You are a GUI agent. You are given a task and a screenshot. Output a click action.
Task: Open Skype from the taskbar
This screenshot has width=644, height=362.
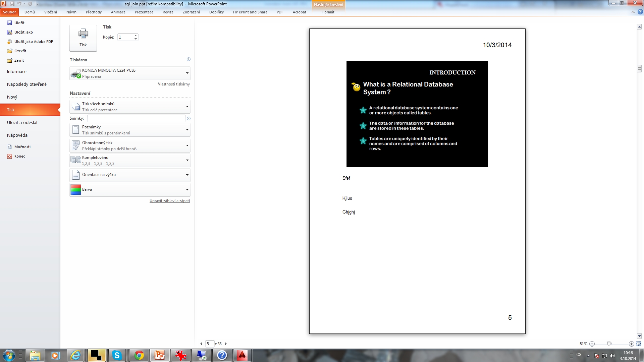[117, 355]
